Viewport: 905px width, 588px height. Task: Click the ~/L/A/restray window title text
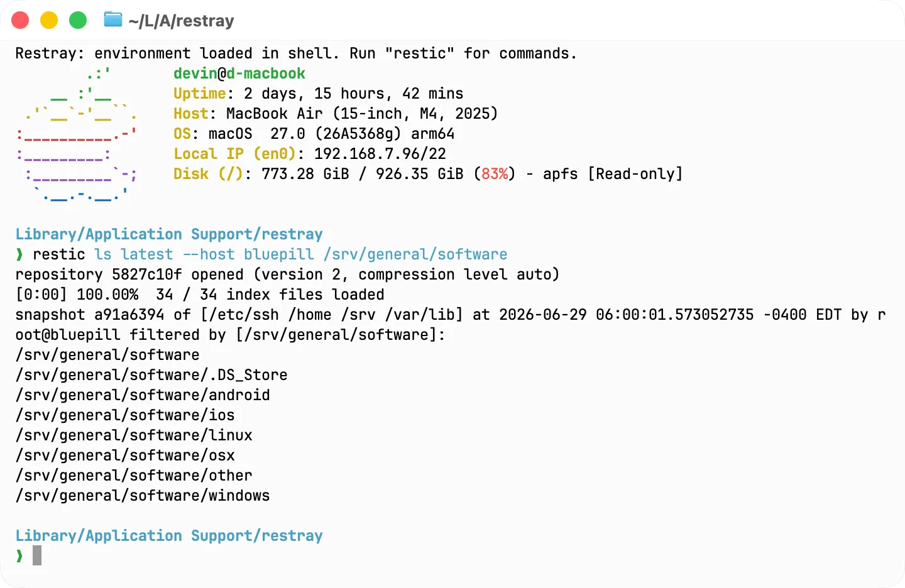coord(181,21)
